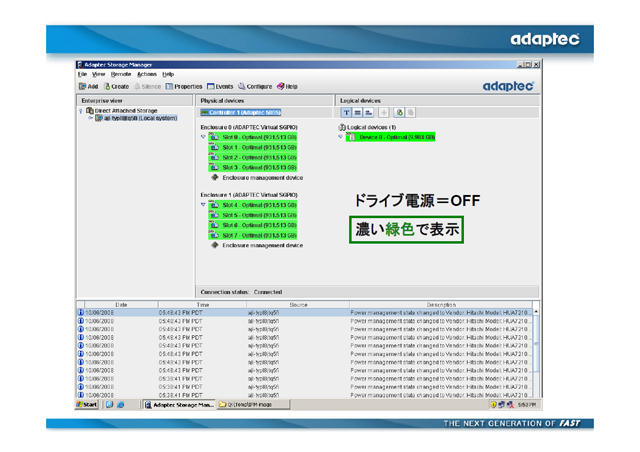Click the folder window taskbar button
640x452 pixels.
253,405
